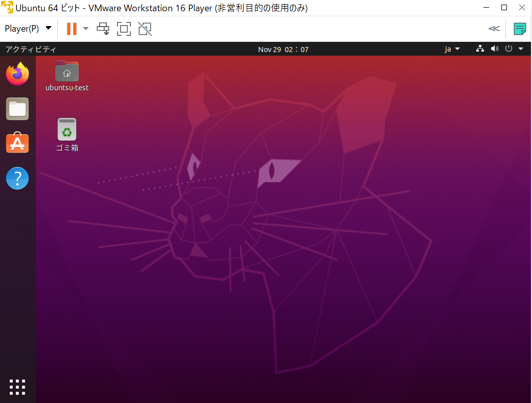Open the clock and calendar panel

283,50
